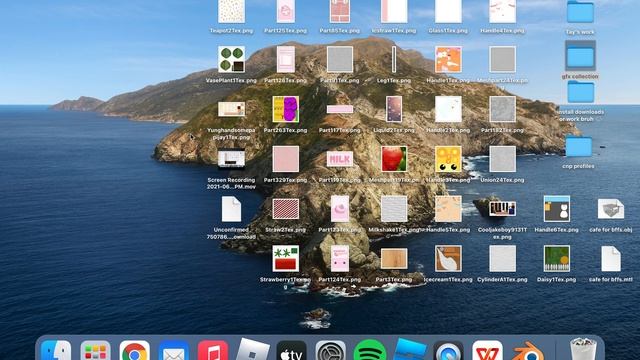The width and height of the screenshot is (640, 360).
Task: Select Icstraw1Tex.png file
Action: click(x=394, y=11)
